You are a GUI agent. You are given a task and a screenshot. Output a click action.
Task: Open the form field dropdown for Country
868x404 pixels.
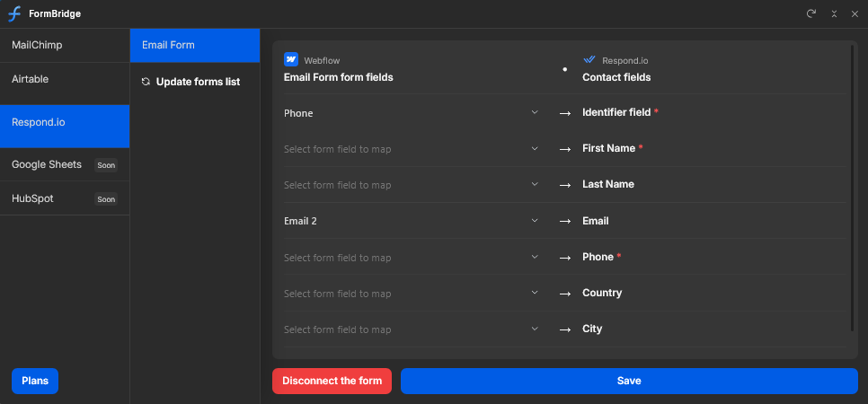[x=412, y=294]
